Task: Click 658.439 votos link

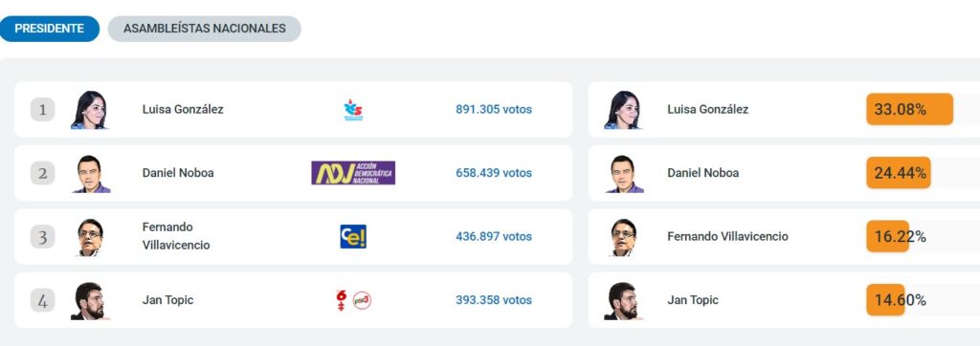Action: [x=494, y=173]
